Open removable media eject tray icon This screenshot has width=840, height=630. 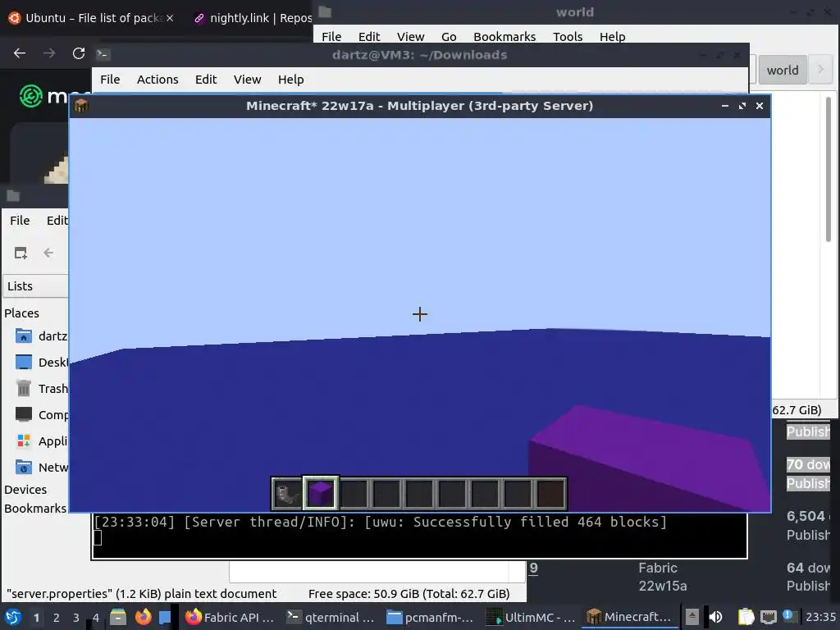692,617
